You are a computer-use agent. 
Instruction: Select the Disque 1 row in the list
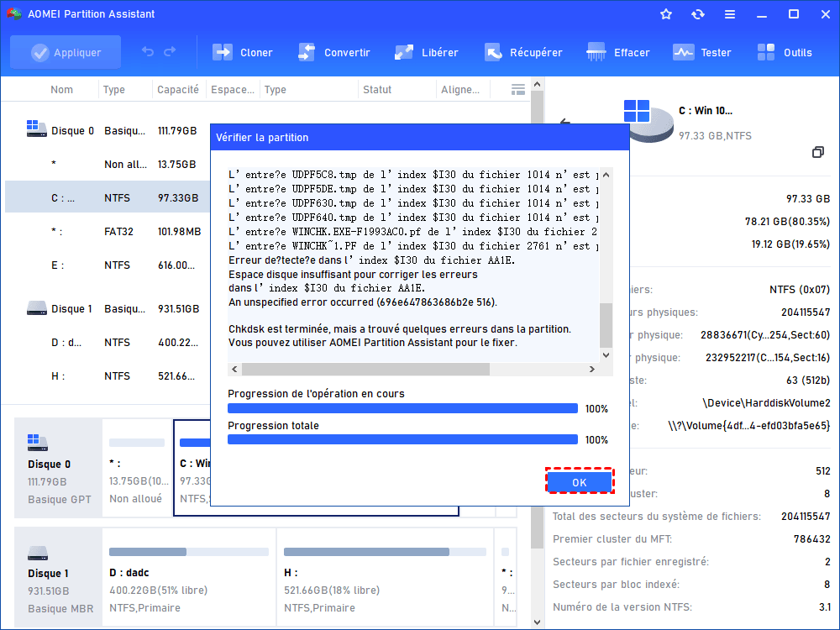[71, 308]
